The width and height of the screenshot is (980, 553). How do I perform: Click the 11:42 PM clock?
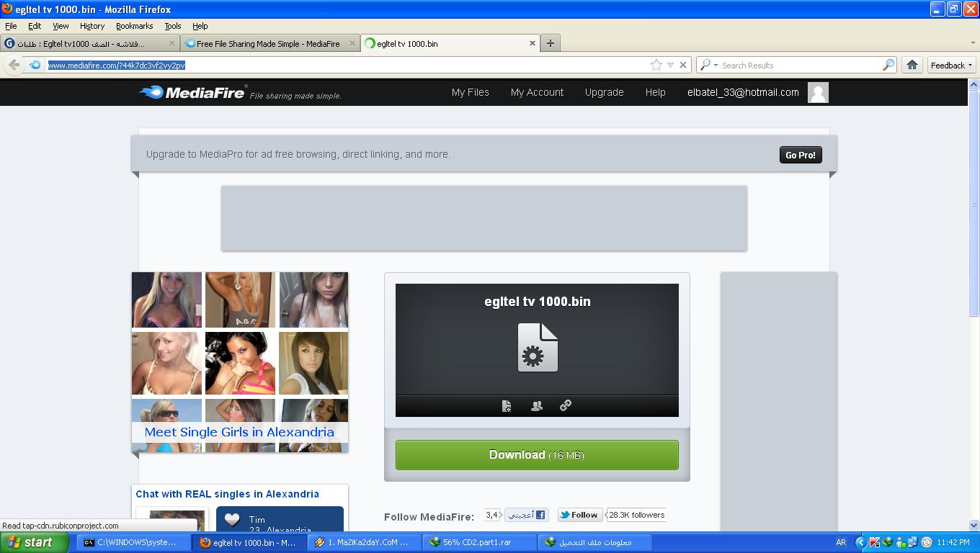pos(954,542)
